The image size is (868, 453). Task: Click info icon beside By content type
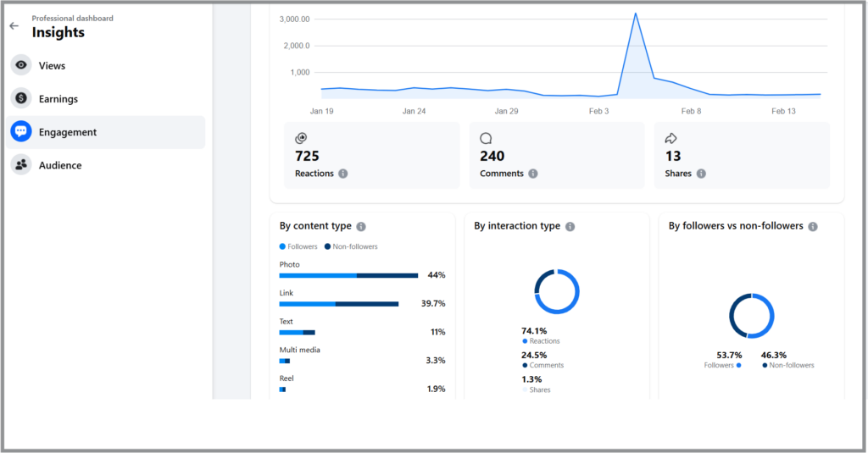[x=361, y=227]
